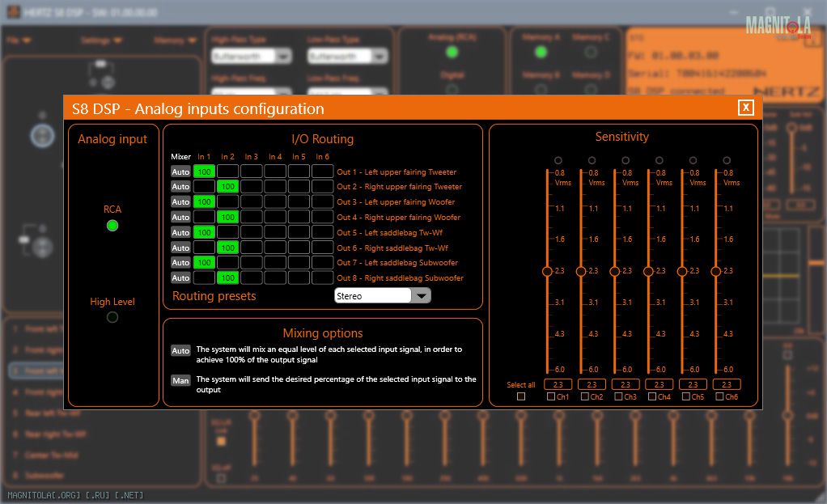
Task: Click the Ch4 sensitivity slider handle
Action: click(x=649, y=271)
